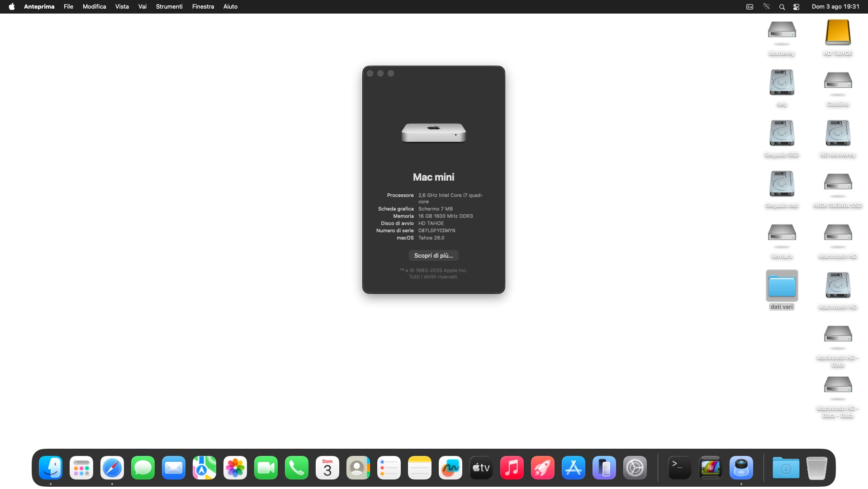Open the green Phone app in Dock
The image size is (868, 489).
pyautogui.click(x=297, y=468)
